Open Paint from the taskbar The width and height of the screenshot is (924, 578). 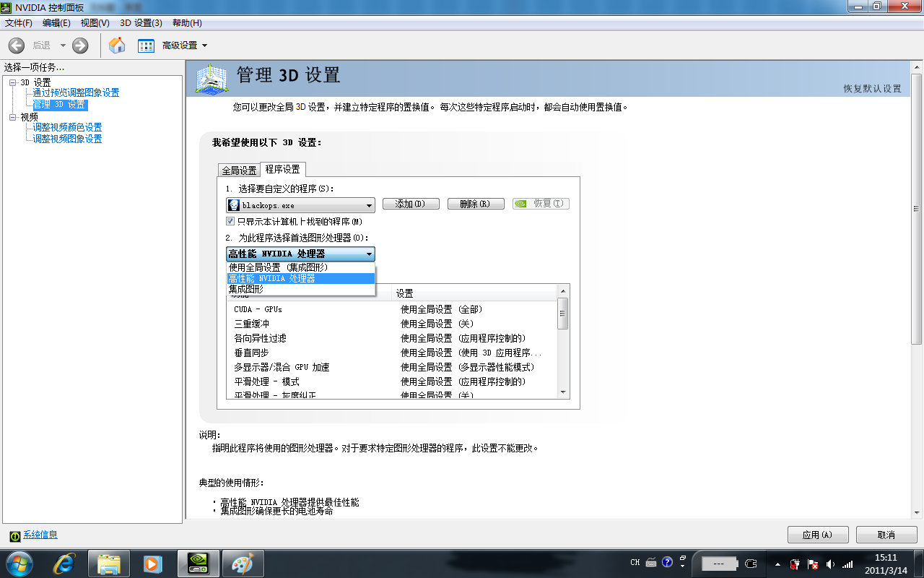tap(243, 564)
